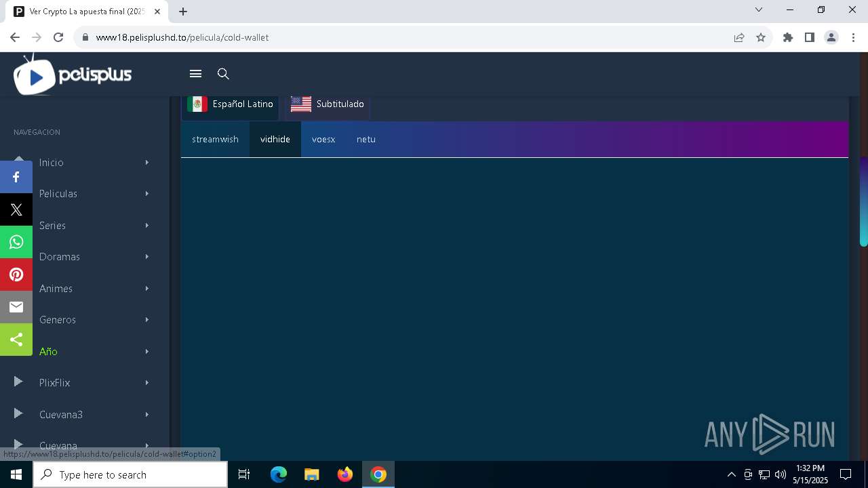Switch to the voesx server tab
This screenshot has height=488, width=868.
coord(323,139)
